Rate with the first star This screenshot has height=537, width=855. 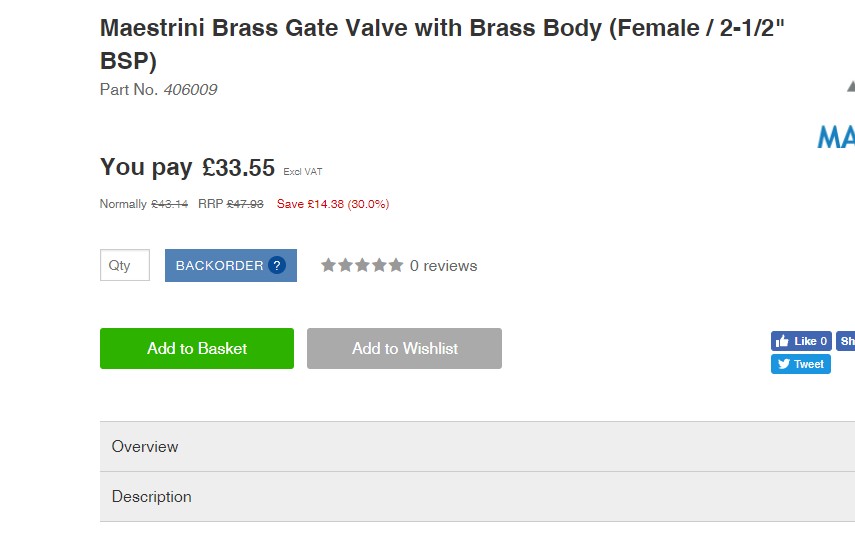pyautogui.click(x=328, y=266)
